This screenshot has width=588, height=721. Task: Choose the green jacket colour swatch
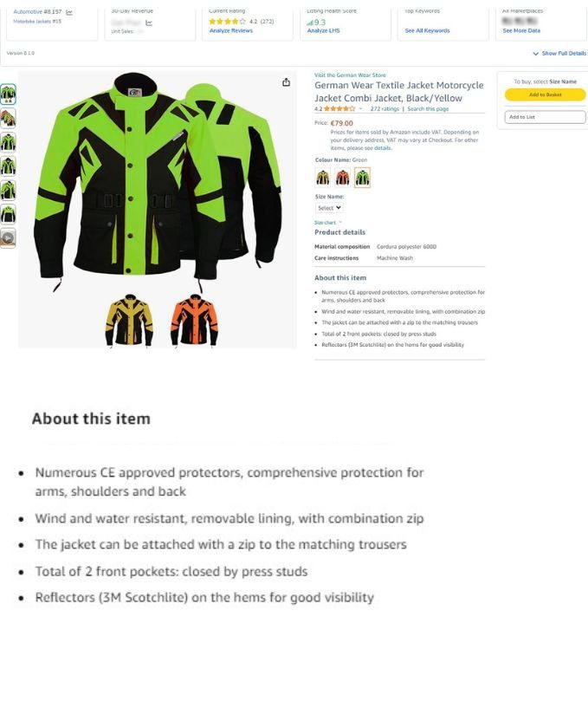coord(363,177)
